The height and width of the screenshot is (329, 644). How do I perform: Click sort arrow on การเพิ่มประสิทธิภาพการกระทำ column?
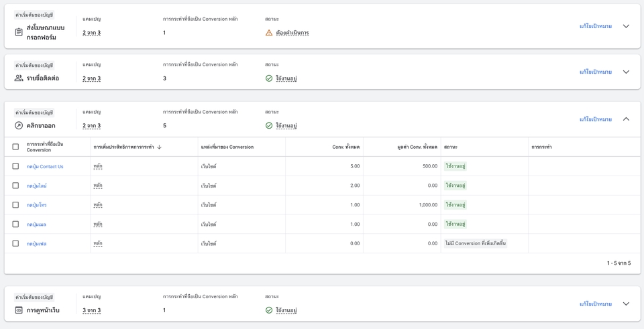159,147
